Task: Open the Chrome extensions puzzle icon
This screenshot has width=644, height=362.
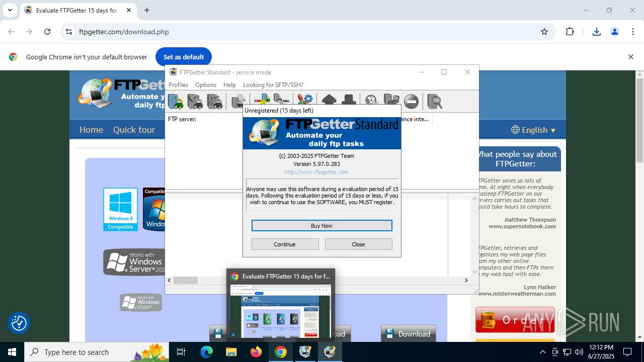Action: tap(570, 32)
